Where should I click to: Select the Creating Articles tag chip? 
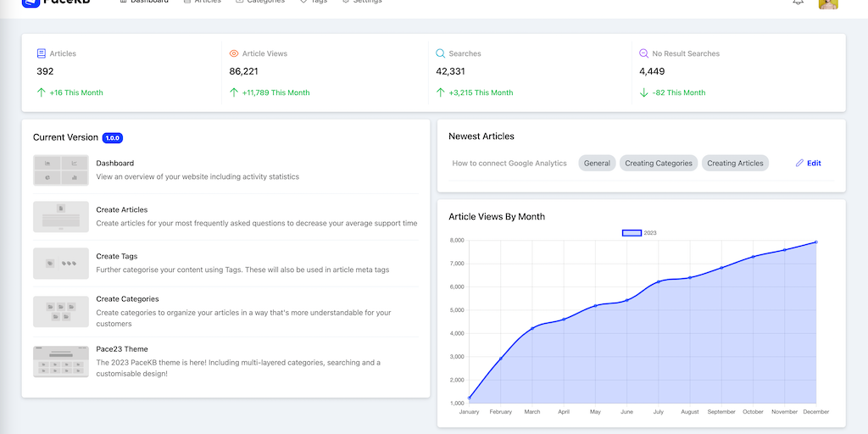(x=735, y=164)
